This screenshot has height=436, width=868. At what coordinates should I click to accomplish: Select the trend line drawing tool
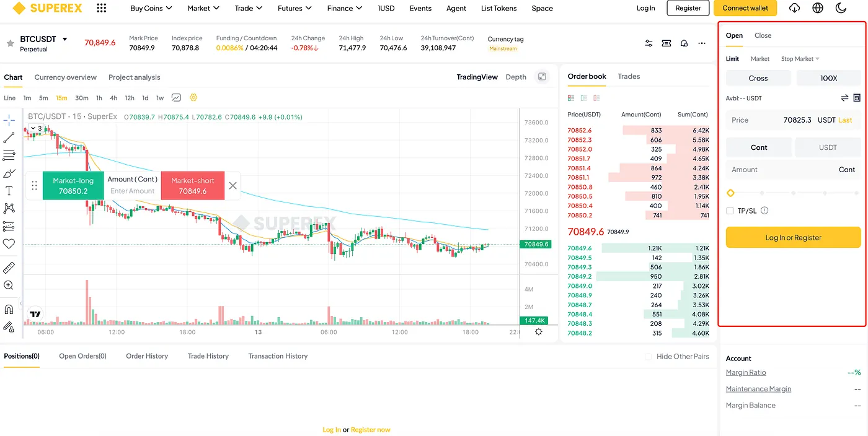pos(9,137)
